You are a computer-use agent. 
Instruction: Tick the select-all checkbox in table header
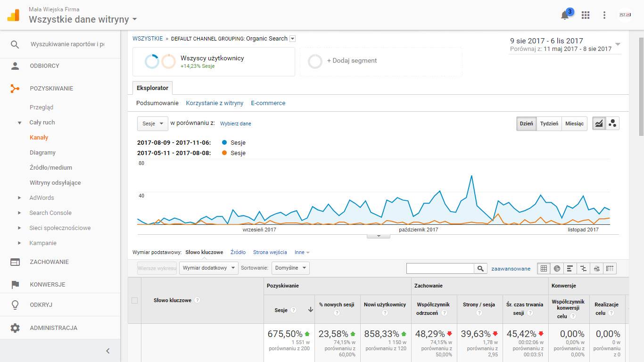tap(134, 300)
